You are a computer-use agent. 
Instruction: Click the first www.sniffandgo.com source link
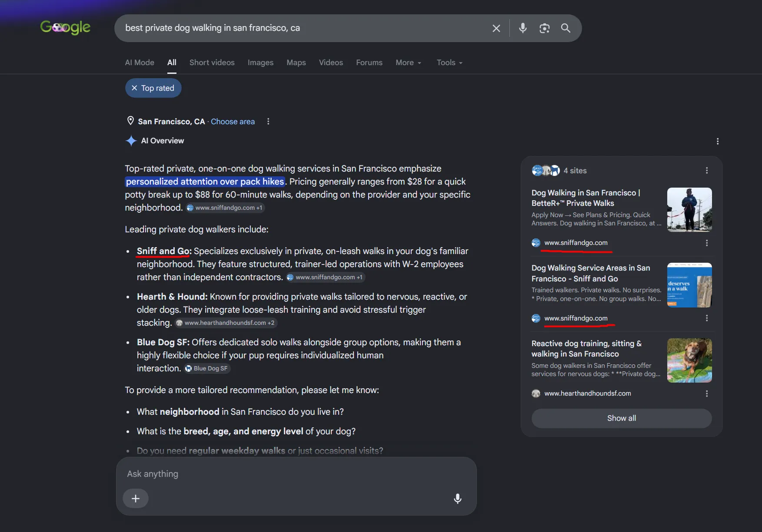click(576, 243)
